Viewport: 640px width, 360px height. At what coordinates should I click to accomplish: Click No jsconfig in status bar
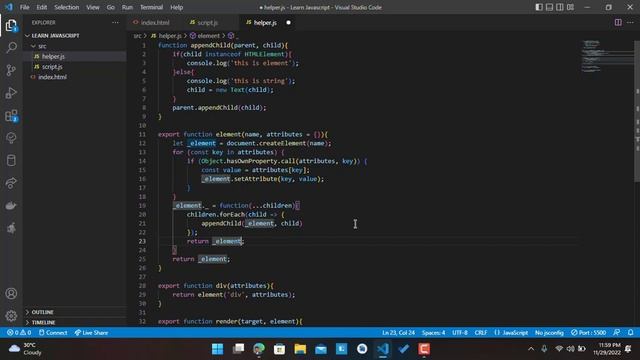click(x=549, y=333)
